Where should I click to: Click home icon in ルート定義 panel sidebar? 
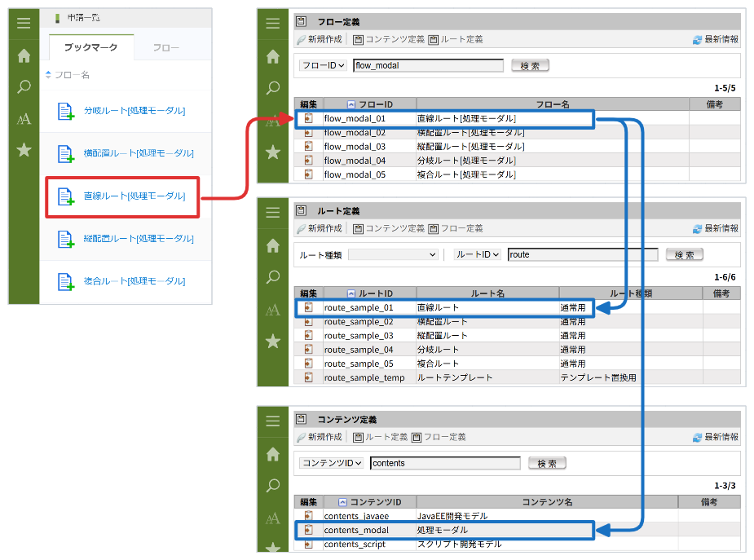tap(272, 245)
